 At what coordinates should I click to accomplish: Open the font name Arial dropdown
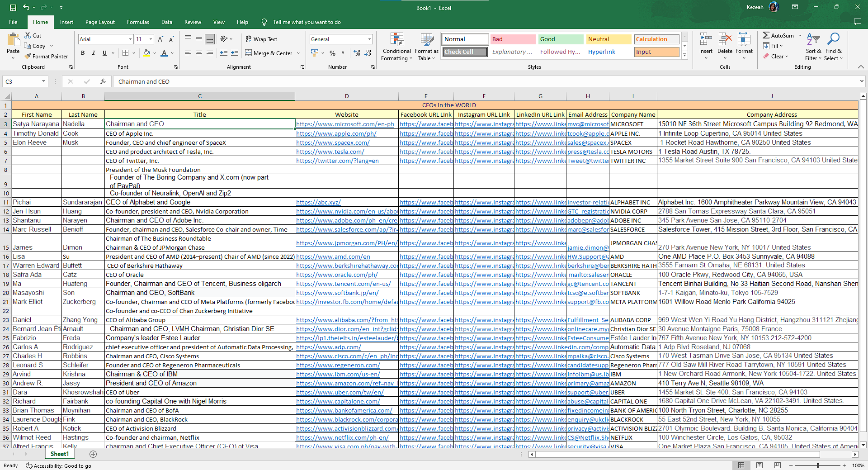[130, 39]
